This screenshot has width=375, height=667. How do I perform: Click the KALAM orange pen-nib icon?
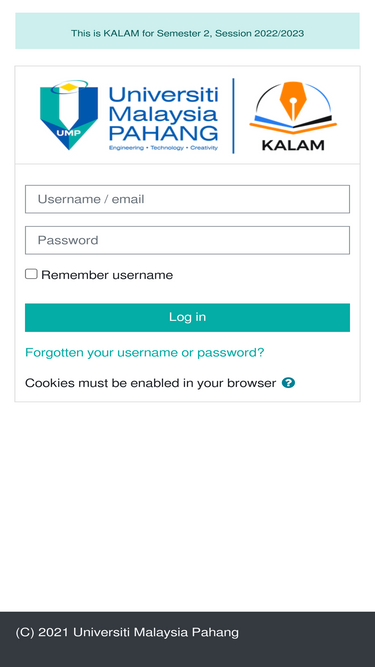point(293,102)
